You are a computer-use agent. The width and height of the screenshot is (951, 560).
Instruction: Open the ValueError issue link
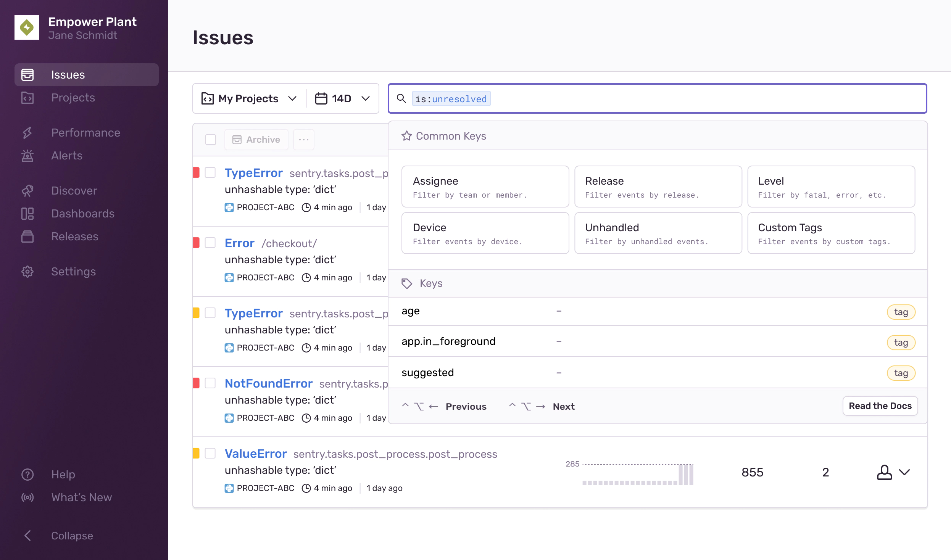256,454
